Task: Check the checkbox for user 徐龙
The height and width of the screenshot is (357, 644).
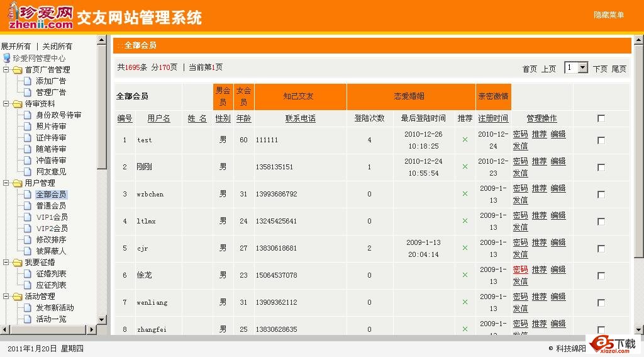Action: coord(601,276)
